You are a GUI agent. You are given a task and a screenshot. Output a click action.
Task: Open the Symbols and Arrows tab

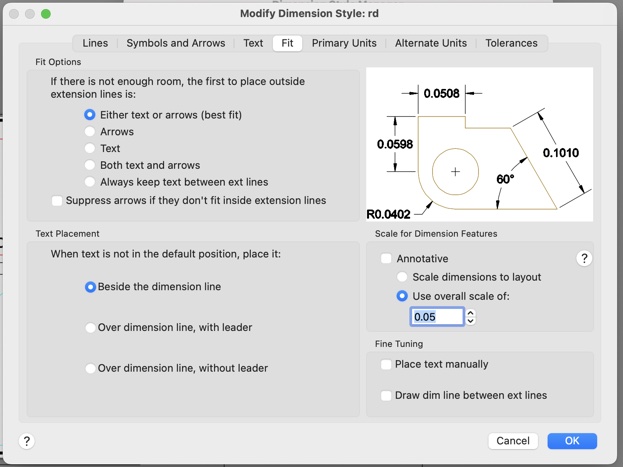pyautogui.click(x=175, y=44)
